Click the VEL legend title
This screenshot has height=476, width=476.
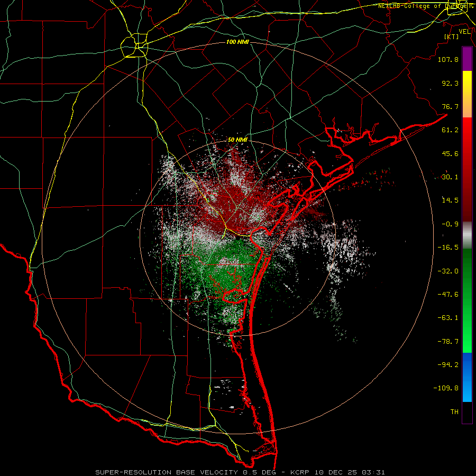[x=464, y=31]
